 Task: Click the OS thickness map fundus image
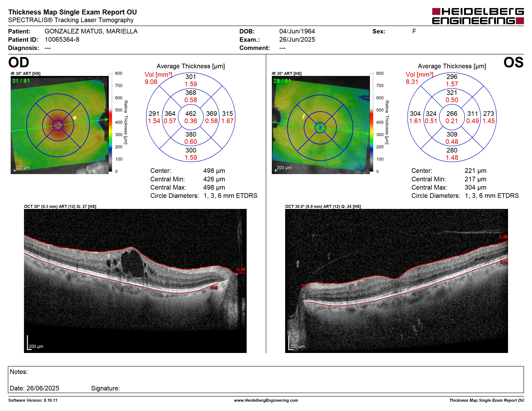tap(321, 125)
